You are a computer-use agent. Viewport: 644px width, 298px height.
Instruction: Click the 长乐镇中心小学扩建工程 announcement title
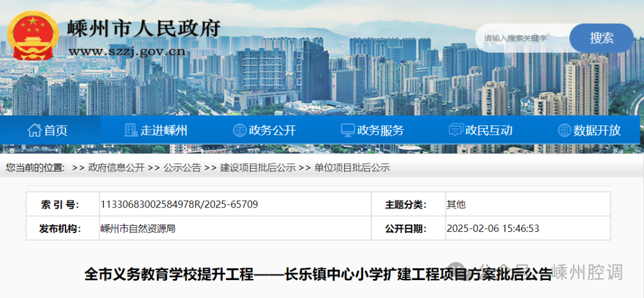[318, 275]
